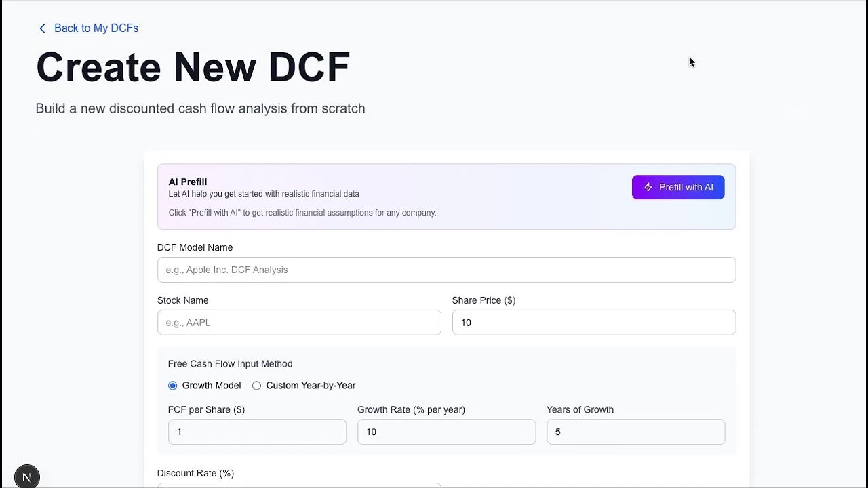The width and height of the screenshot is (868, 488).
Task: Click the Prefill with AI button
Action: pyautogui.click(x=678, y=187)
